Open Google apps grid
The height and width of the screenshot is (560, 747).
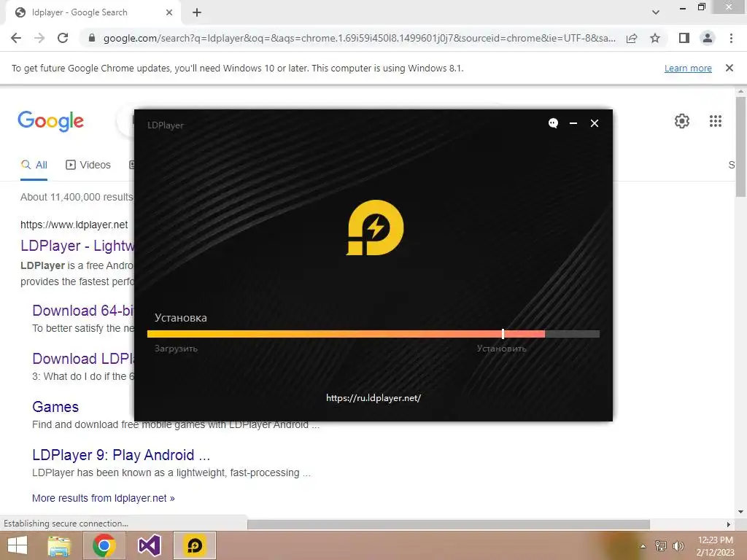pos(715,121)
